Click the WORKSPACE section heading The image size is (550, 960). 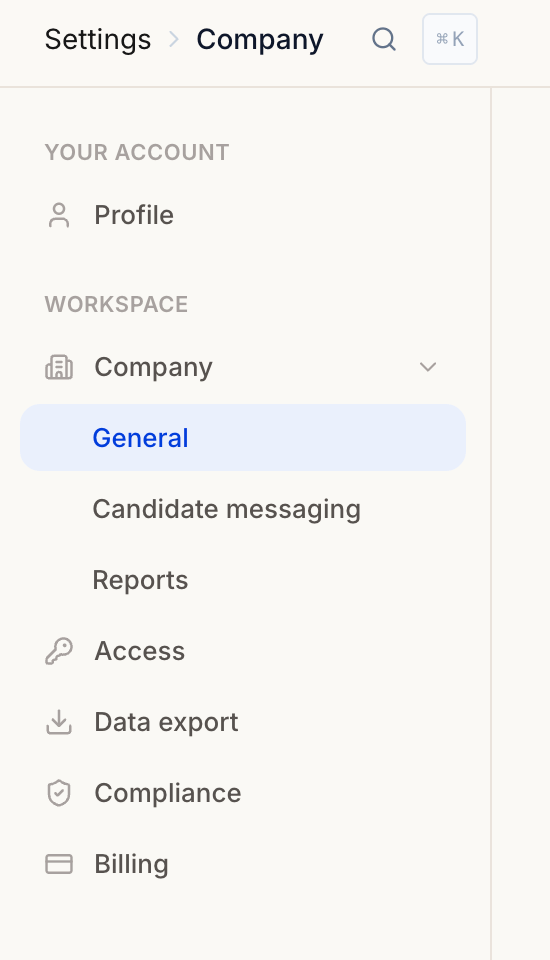click(116, 304)
